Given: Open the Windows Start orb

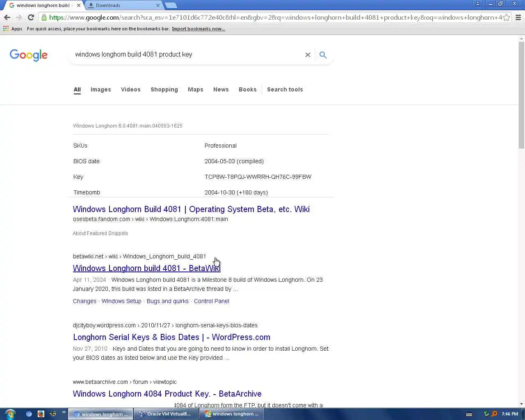Looking at the screenshot, I should [10, 414].
